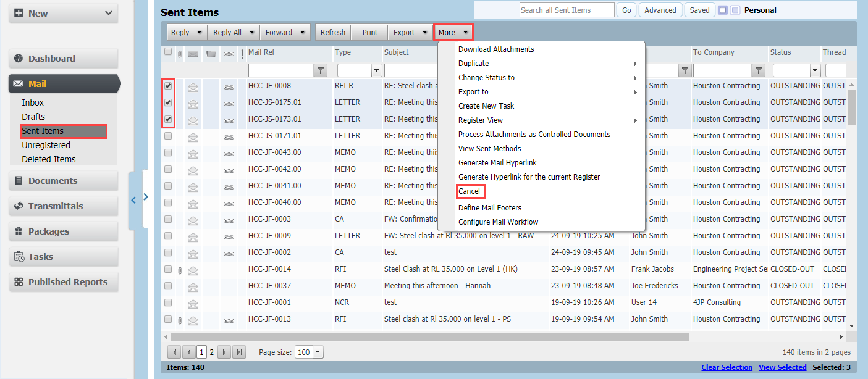Screen dimensions: 868x379
Task: Jump to the last page icon
Action: (238, 352)
